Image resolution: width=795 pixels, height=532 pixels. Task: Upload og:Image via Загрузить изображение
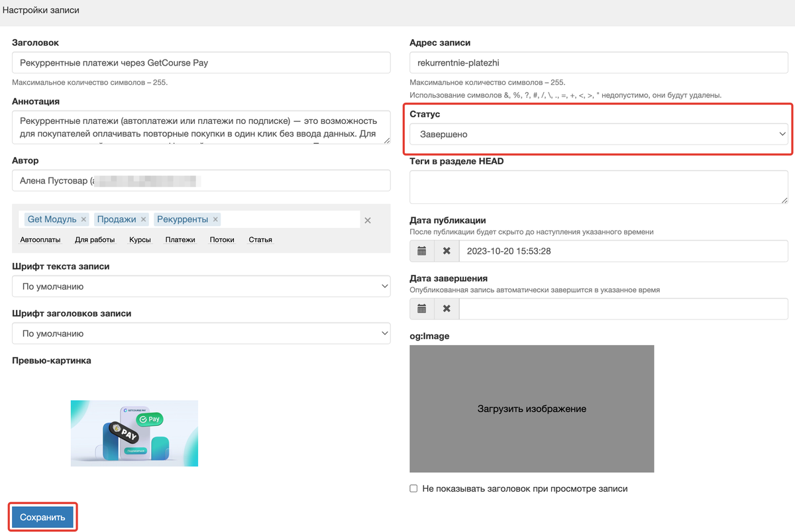tap(532, 409)
